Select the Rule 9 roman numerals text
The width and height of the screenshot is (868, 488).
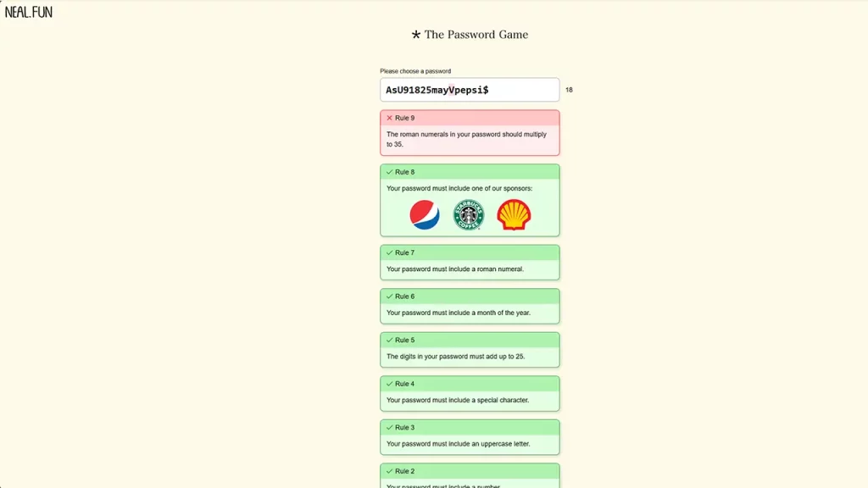(466, 139)
